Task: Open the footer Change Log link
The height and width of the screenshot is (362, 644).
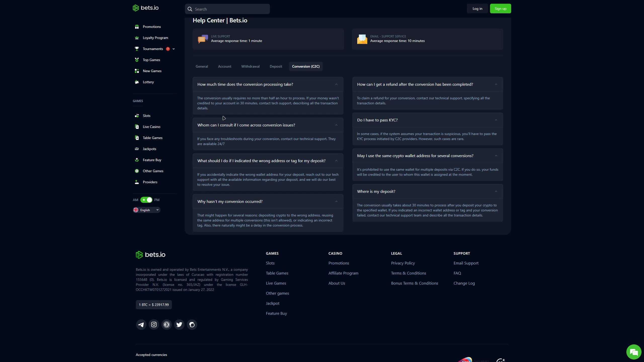Action: click(x=464, y=283)
